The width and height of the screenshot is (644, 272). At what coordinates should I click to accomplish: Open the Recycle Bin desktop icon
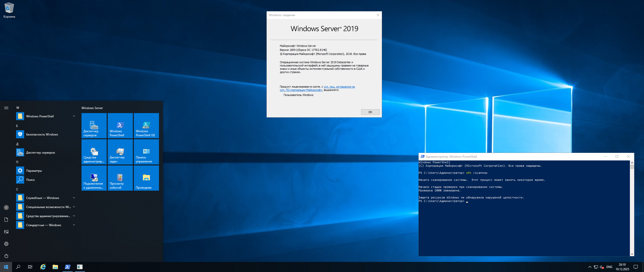pos(9,10)
